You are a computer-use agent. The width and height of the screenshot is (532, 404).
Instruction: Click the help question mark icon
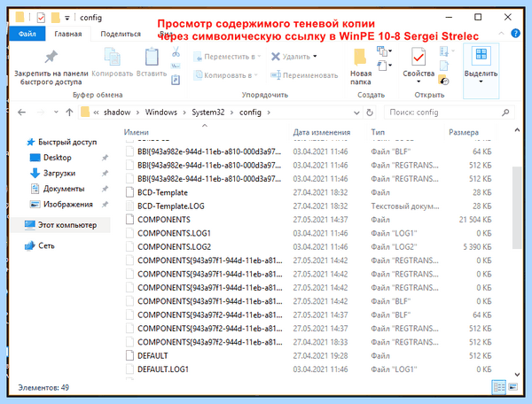click(x=515, y=33)
